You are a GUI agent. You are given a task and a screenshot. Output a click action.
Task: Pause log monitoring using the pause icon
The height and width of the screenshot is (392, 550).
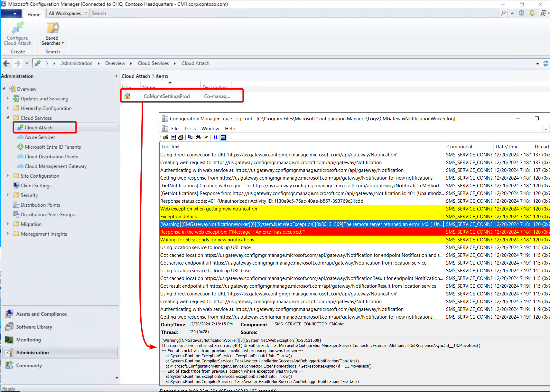(x=216, y=137)
